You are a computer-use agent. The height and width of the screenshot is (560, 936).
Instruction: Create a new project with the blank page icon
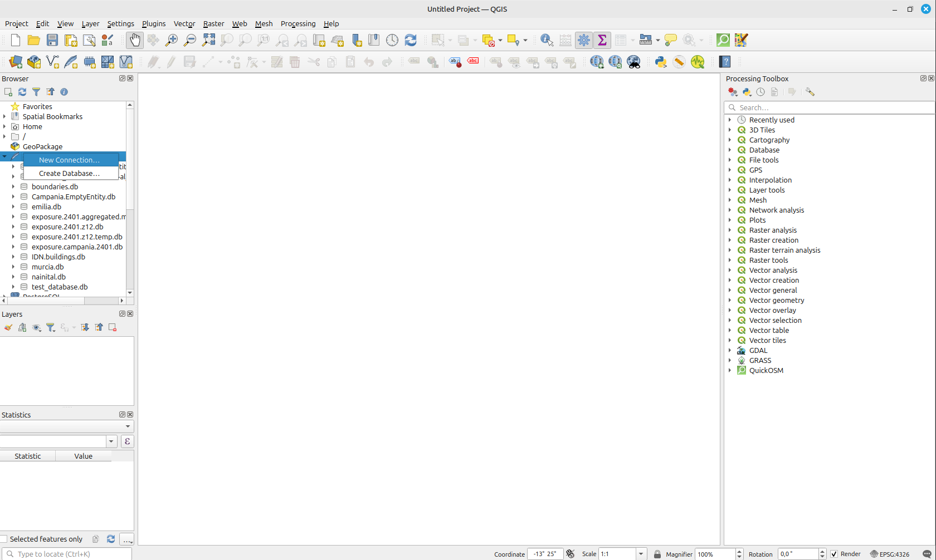pos(16,40)
